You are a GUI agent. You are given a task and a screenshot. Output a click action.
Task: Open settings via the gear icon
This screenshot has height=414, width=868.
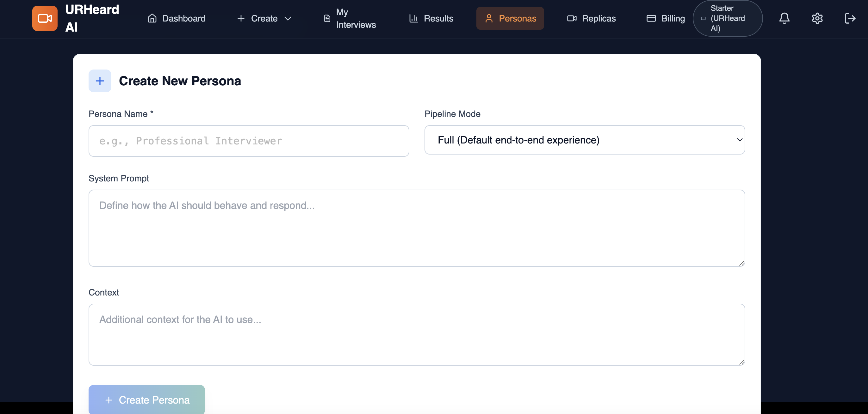(x=817, y=18)
